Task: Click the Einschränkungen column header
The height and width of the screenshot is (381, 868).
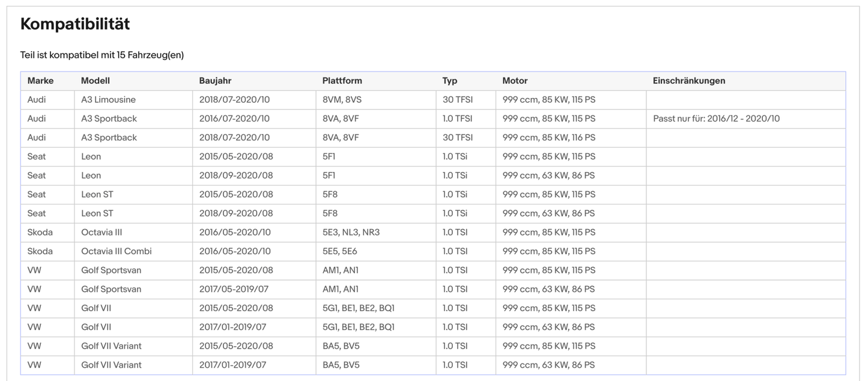Action: click(x=689, y=81)
